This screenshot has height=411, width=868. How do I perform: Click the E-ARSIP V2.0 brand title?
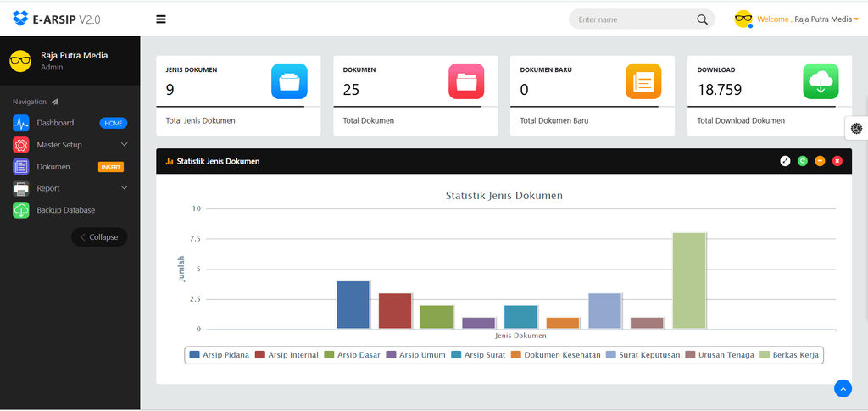tap(66, 19)
